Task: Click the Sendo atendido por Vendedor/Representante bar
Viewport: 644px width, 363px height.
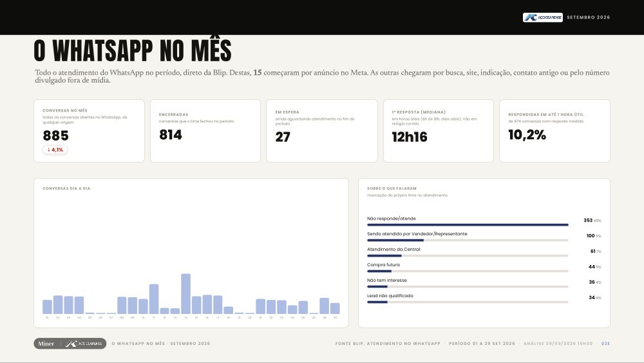Action: point(468,240)
